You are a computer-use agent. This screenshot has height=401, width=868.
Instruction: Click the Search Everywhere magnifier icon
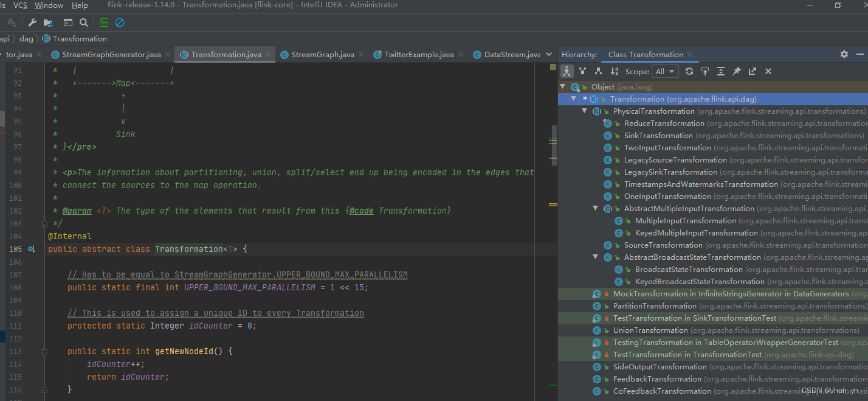84,23
